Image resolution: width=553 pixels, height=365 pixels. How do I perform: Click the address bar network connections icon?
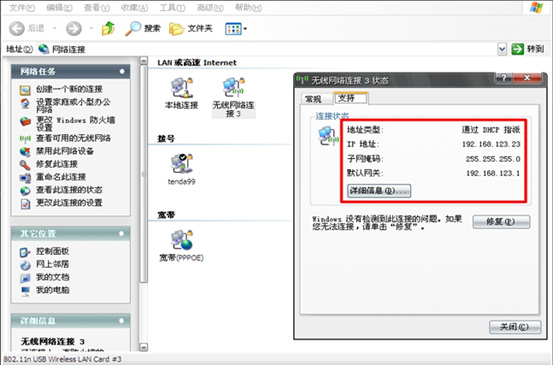(x=44, y=49)
